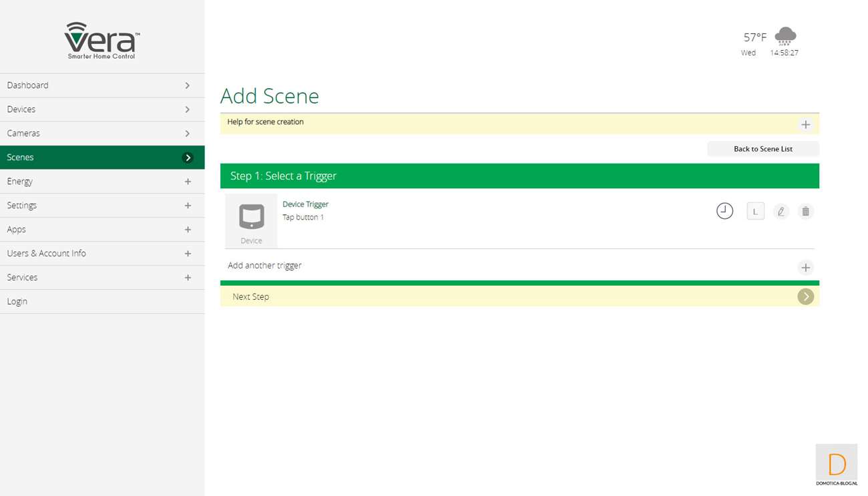Click the rainy weather icon
This screenshot has height=496, width=868.
pyautogui.click(x=785, y=36)
